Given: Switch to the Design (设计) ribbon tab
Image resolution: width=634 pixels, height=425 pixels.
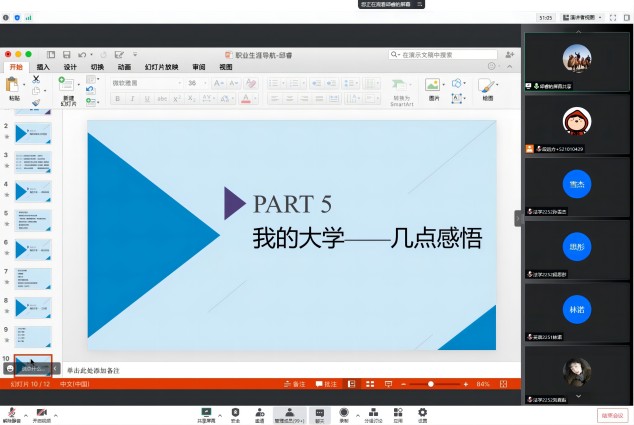Looking at the screenshot, I should (x=70, y=67).
